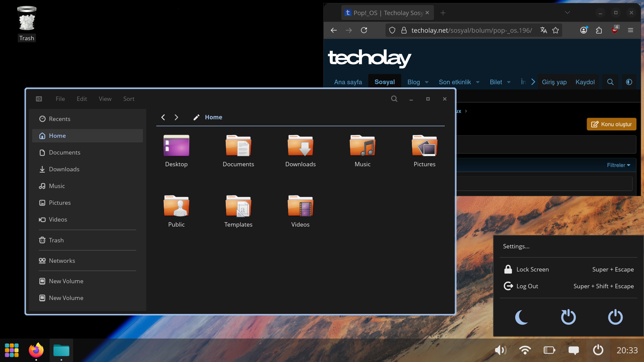This screenshot has width=644, height=362.
Task: Open the first New Volume drive
Action: (x=88, y=281)
